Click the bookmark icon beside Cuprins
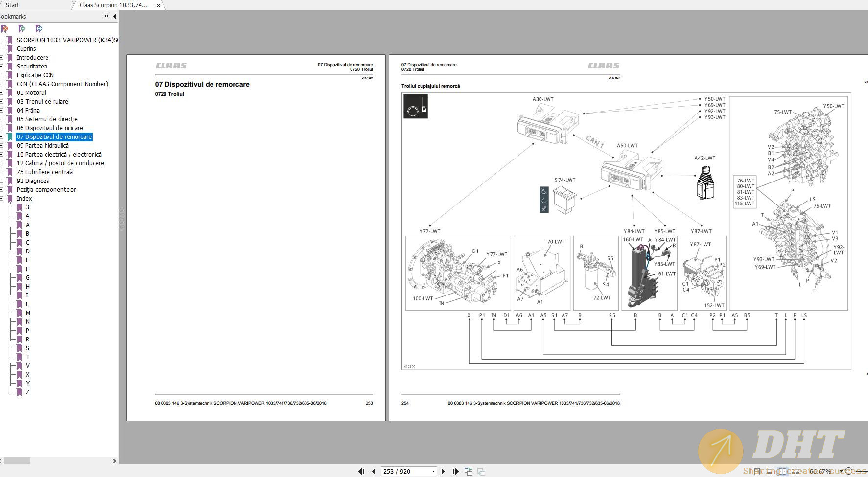 (10, 48)
